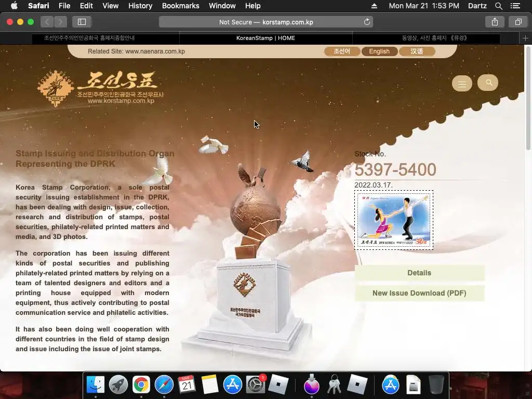Go back with Safari's back arrow
The image size is (532, 399).
click(47, 22)
